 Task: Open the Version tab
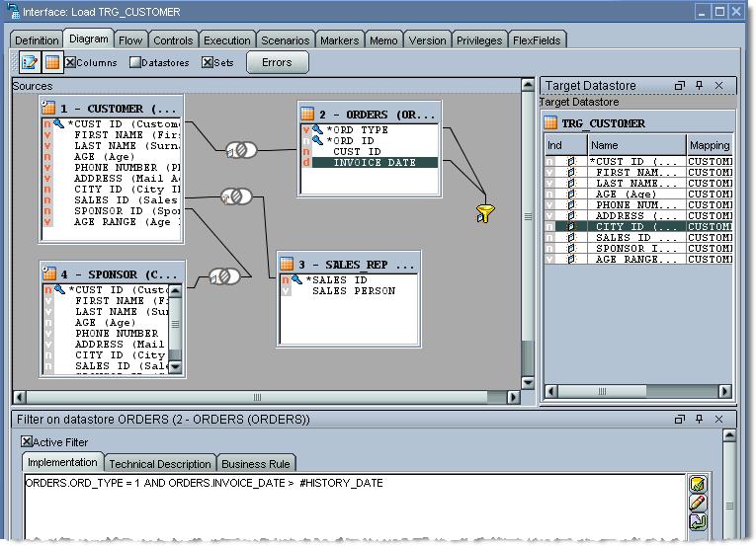pos(428,40)
